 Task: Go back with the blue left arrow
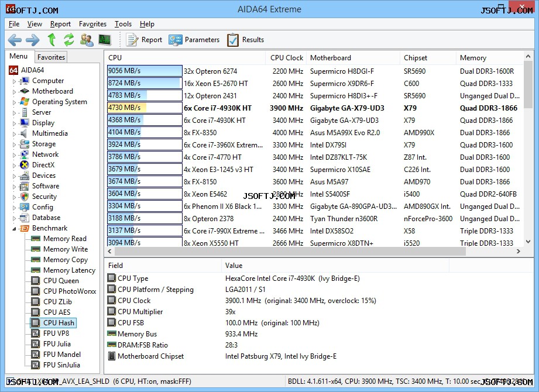15,40
